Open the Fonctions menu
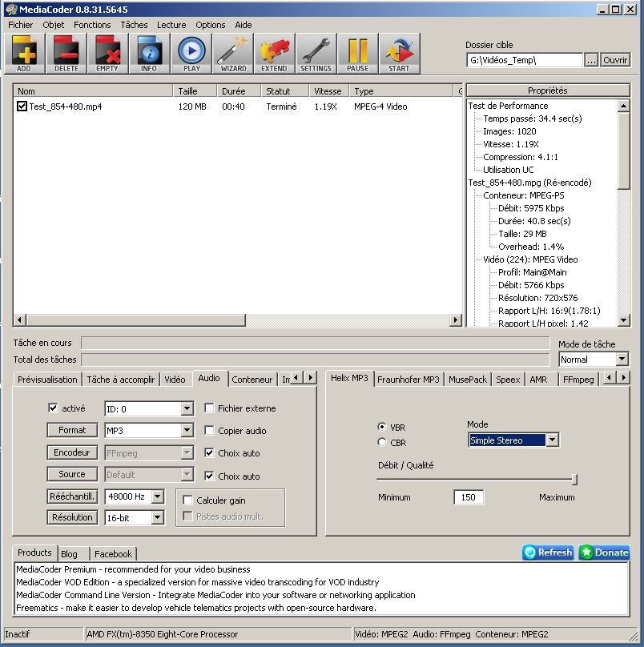644x647 pixels. pos(92,25)
